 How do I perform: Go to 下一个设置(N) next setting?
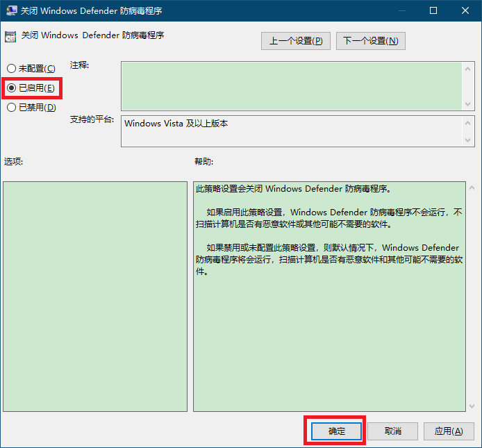tap(371, 41)
